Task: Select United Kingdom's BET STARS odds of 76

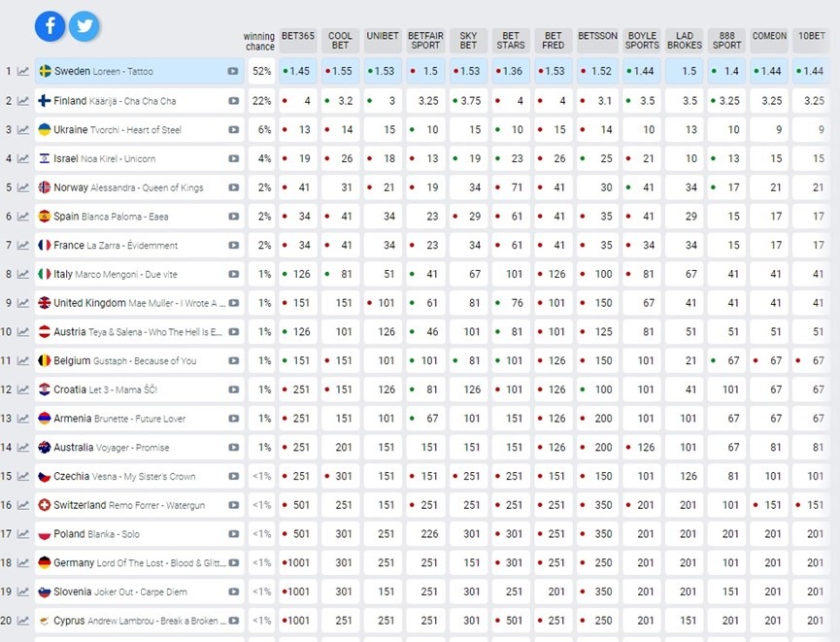Action: coord(511,303)
